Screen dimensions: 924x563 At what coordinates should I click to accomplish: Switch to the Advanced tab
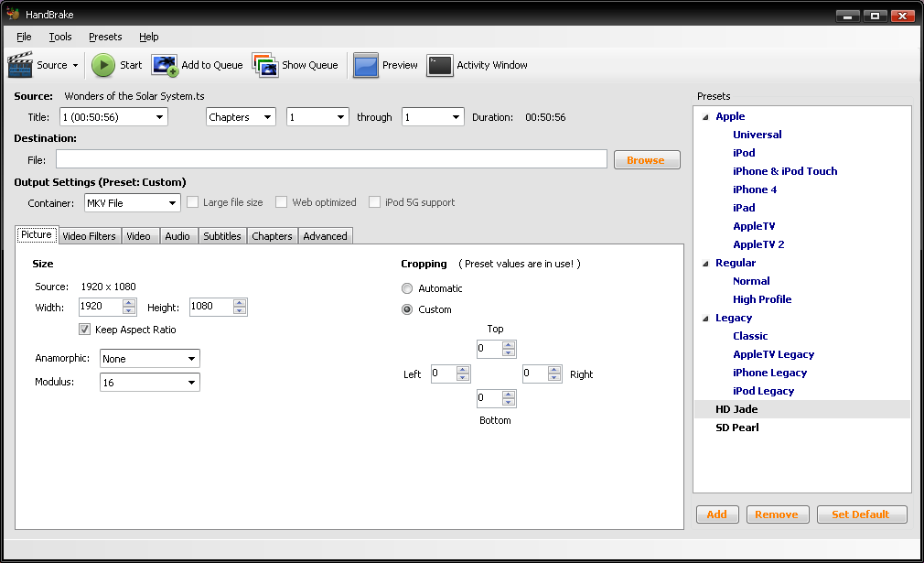point(326,236)
